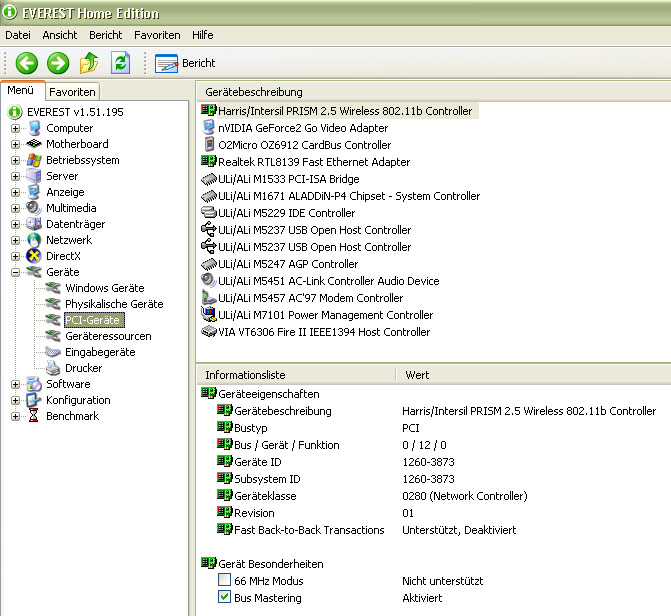Select the Fast Back-to-Back Transactions row
671x616 pixels.
[367, 530]
